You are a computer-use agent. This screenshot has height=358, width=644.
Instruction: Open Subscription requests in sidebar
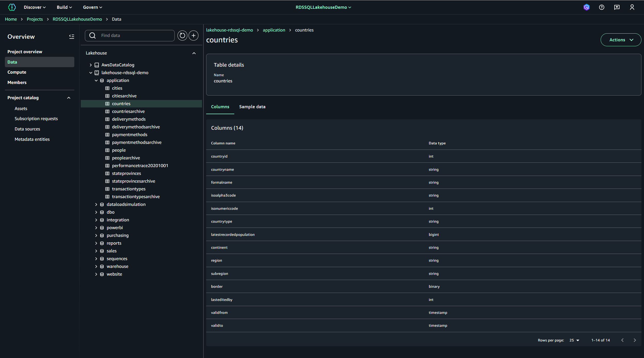click(x=36, y=119)
